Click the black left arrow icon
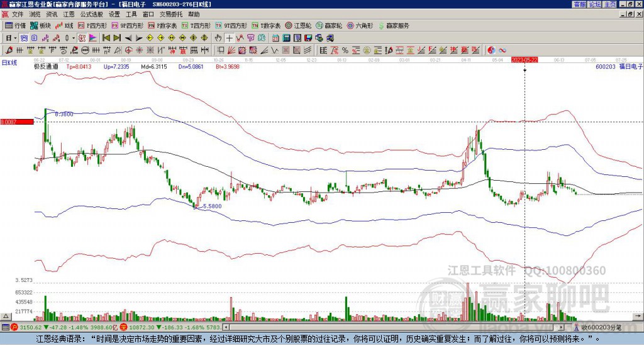The height and width of the screenshot is (345, 644). click(x=128, y=38)
